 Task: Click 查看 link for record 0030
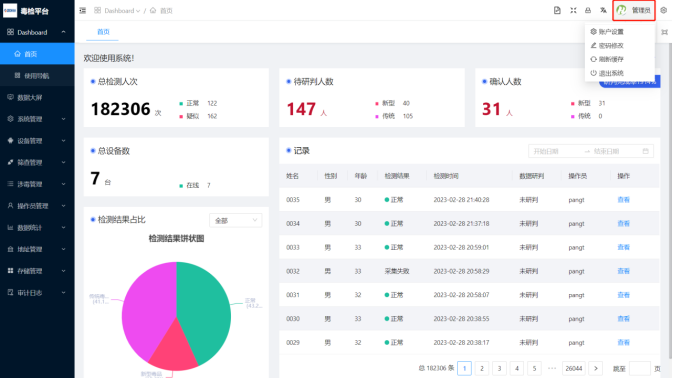(623, 318)
